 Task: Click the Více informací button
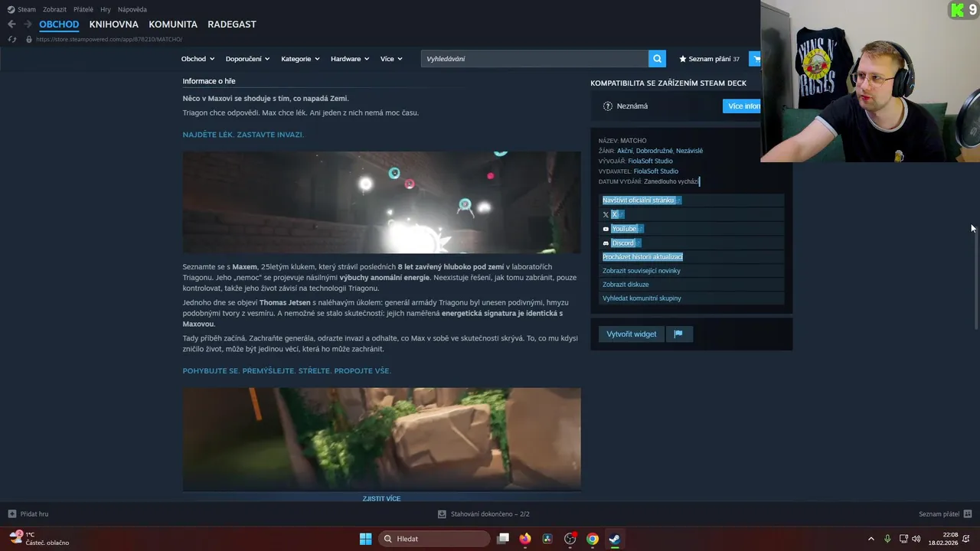point(742,106)
